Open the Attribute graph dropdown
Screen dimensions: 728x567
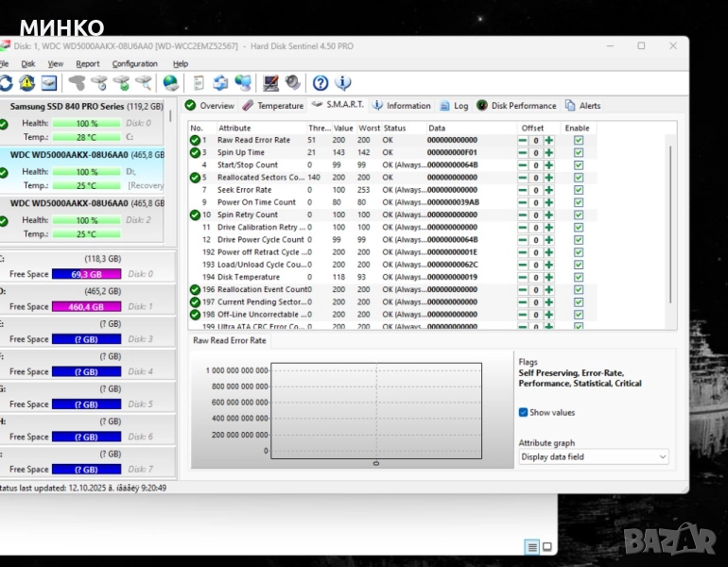pyautogui.click(x=593, y=456)
